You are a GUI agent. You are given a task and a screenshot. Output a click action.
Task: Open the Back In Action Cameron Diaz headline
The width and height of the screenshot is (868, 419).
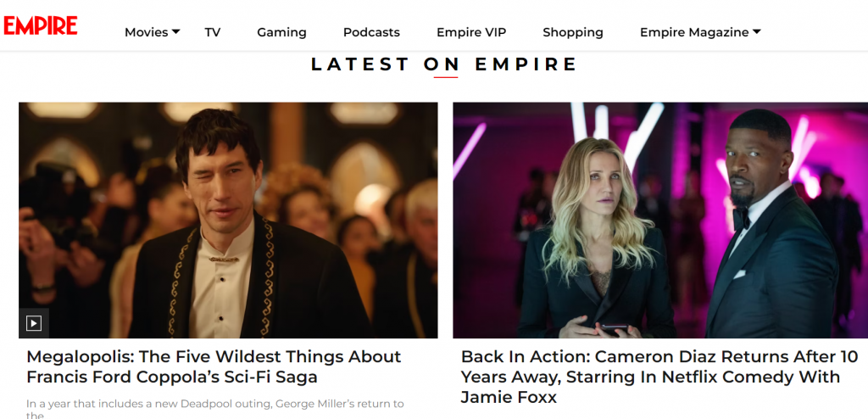659,377
